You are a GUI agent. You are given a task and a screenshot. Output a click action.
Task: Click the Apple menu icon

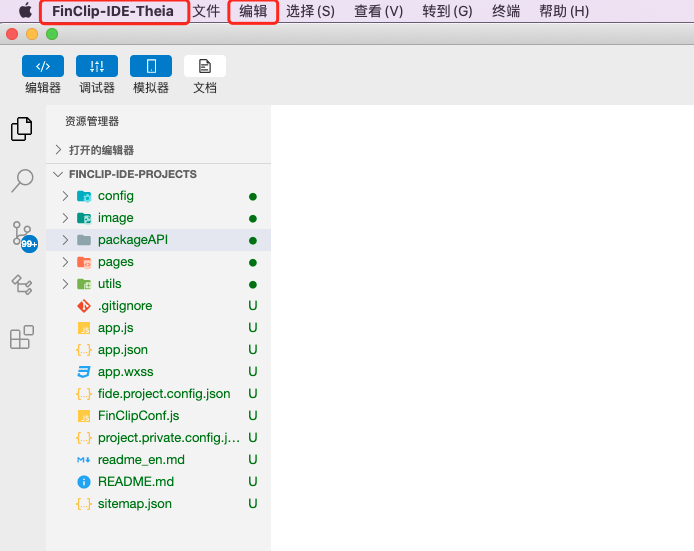point(25,11)
